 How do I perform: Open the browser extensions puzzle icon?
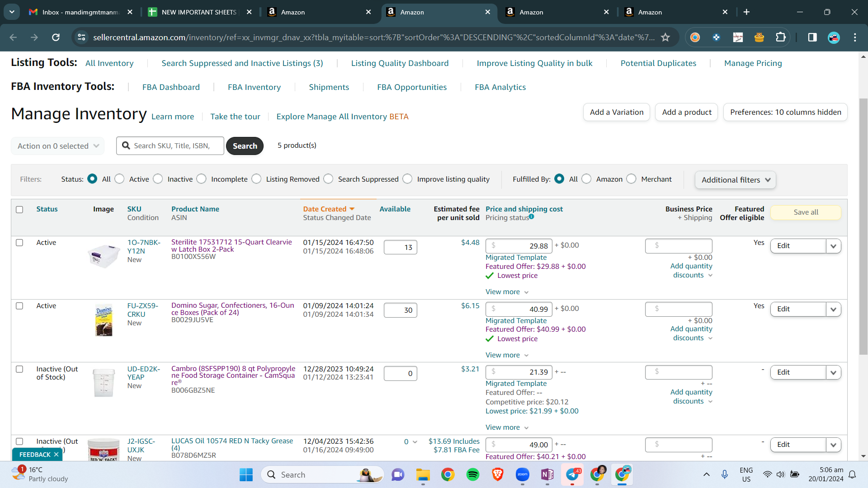tap(781, 38)
